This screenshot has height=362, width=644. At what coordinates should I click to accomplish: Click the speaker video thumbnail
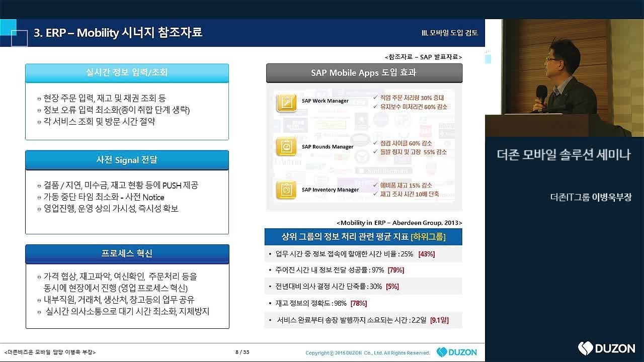(565, 78)
